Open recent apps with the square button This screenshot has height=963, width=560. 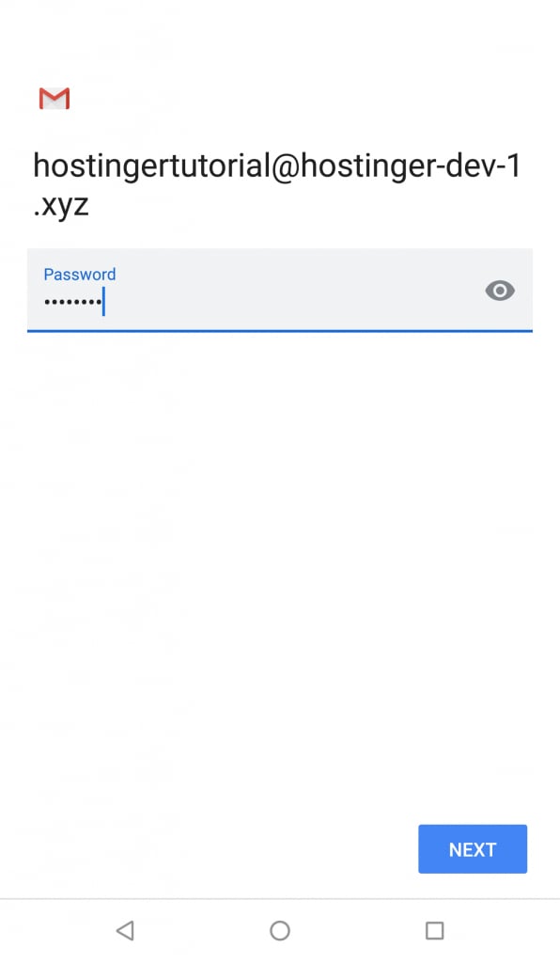[x=434, y=930]
